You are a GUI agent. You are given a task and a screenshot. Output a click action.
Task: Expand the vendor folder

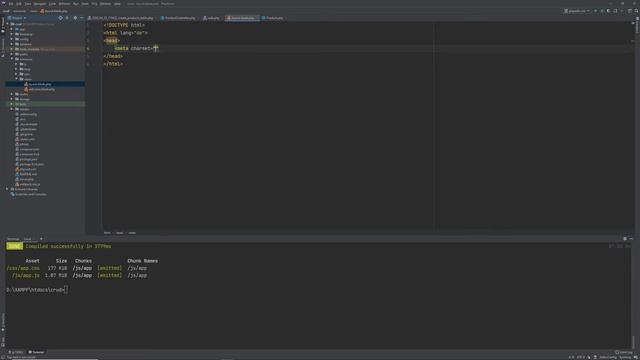(12, 109)
